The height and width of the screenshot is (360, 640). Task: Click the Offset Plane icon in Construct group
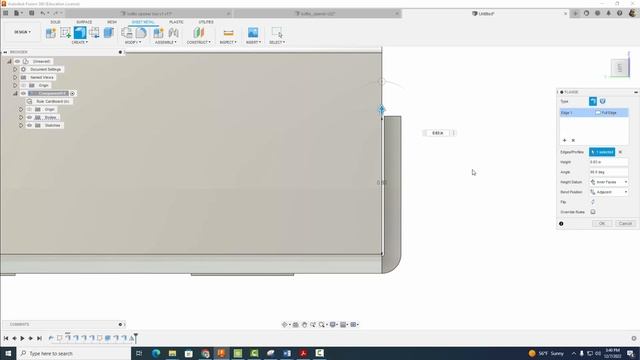(x=199, y=33)
